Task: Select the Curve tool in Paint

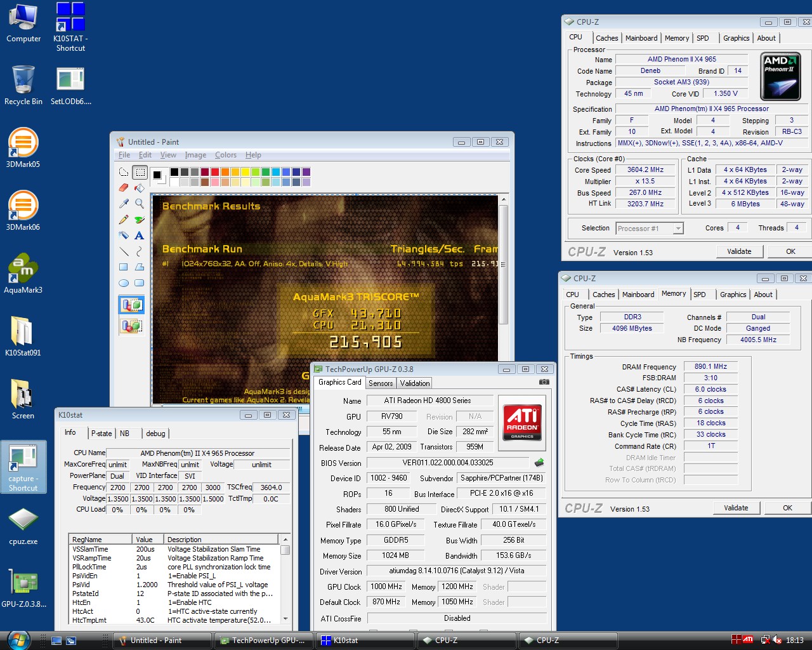Action: point(140,251)
